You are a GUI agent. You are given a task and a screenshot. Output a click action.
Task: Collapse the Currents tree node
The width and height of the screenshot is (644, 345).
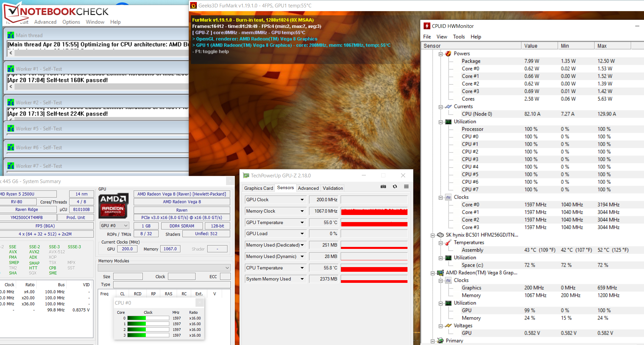click(x=440, y=107)
